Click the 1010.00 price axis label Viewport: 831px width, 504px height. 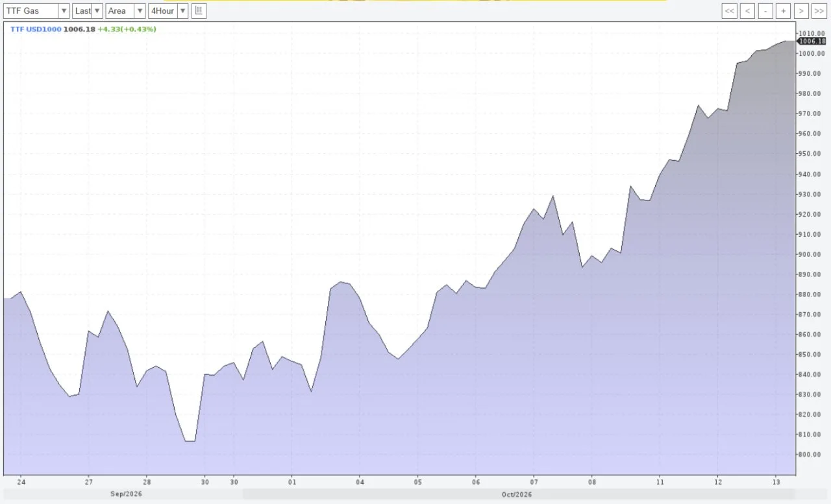(812, 33)
